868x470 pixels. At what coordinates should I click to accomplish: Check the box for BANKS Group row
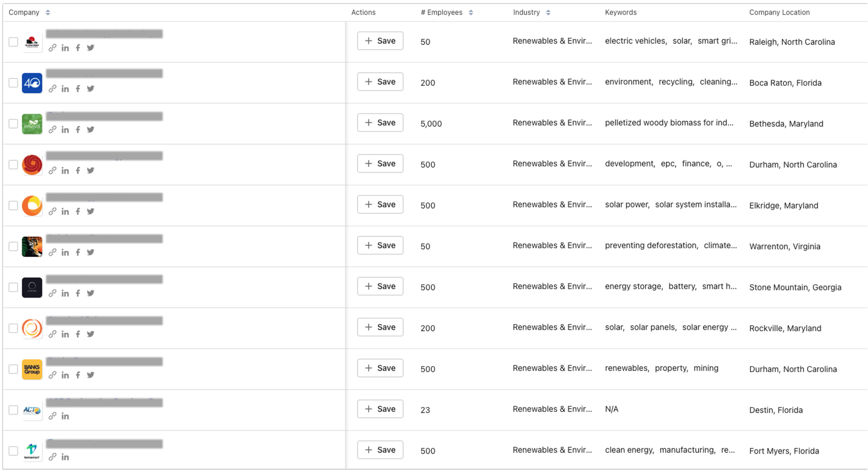click(x=13, y=369)
